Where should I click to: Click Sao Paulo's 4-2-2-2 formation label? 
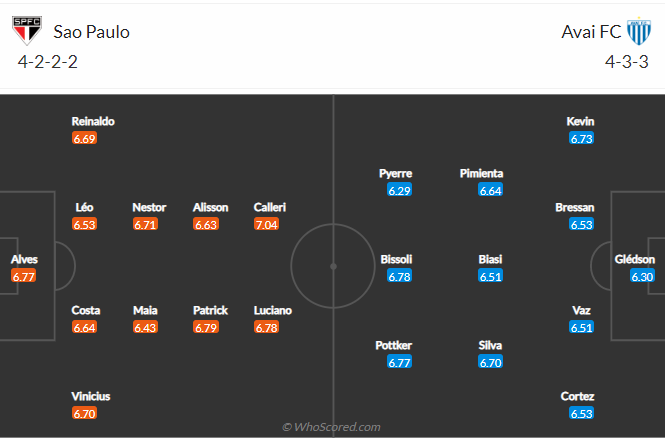point(48,62)
